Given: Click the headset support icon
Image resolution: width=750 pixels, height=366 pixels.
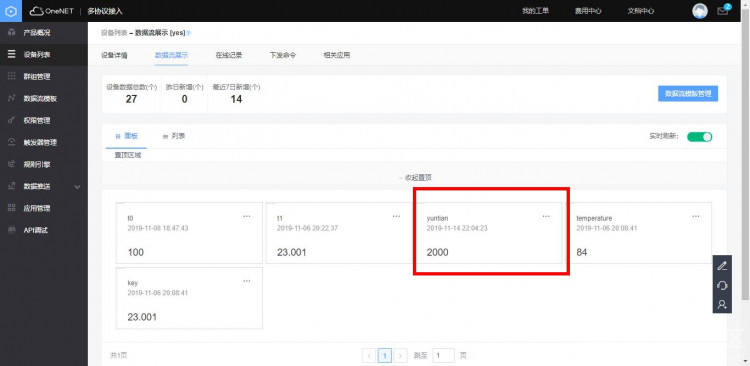Looking at the screenshot, I should 722,285.
